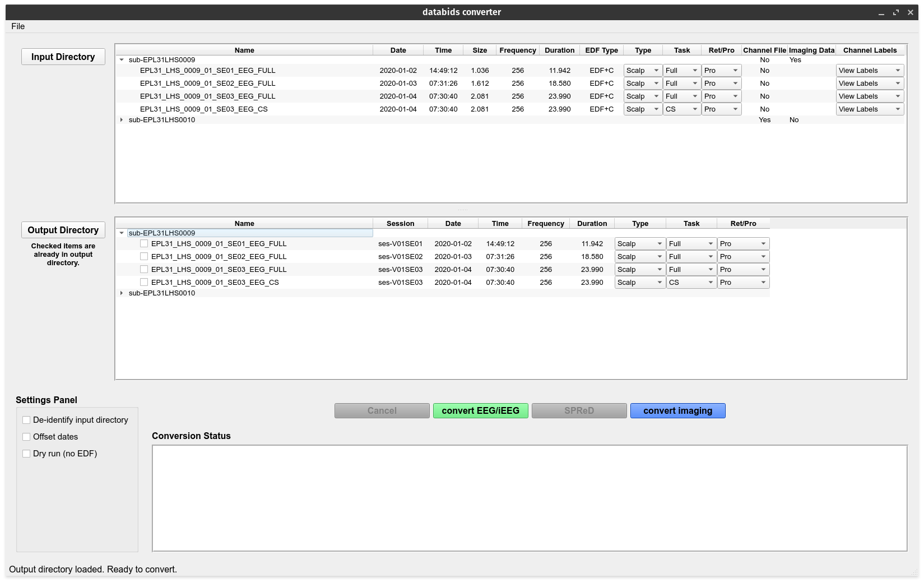This screenshot has height=582, width=924.
Task: Enable Dry run (no EDF) option
Action: (x=26, y=454)
